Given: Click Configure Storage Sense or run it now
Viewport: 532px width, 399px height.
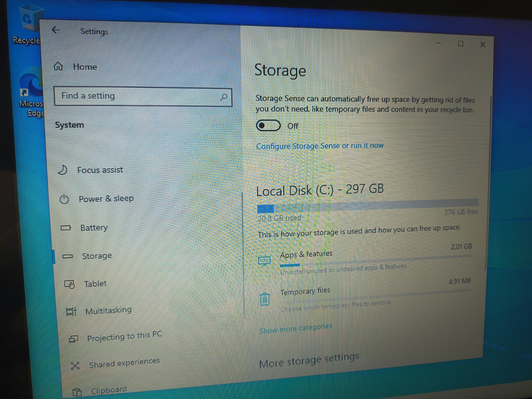Looking at the screenshot, I should click(x=320, y=146).
